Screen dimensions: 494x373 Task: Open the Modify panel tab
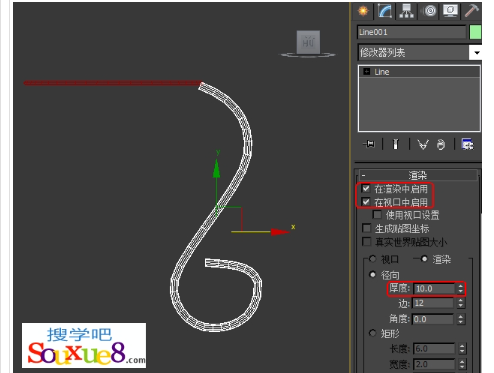384,11
